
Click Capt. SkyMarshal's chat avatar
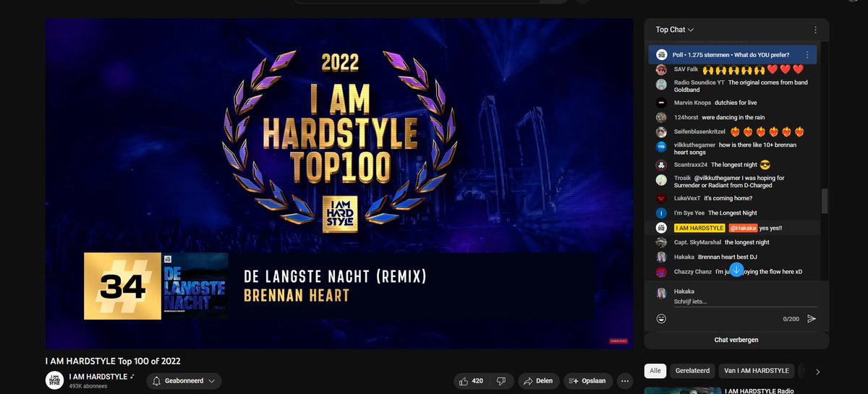tap(661, 243)
